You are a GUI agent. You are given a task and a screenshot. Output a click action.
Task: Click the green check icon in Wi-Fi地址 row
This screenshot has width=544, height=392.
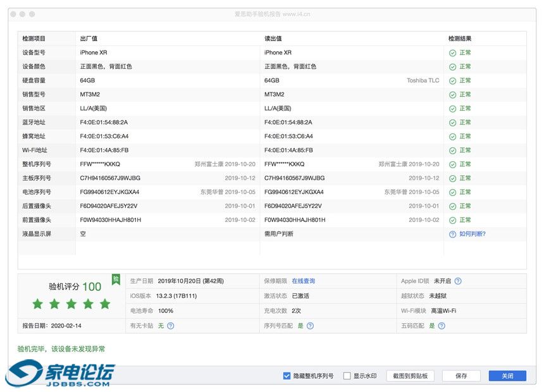[452, 150]
